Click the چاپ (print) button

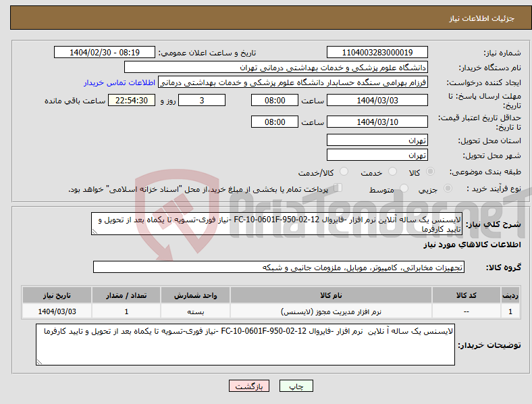296,386
